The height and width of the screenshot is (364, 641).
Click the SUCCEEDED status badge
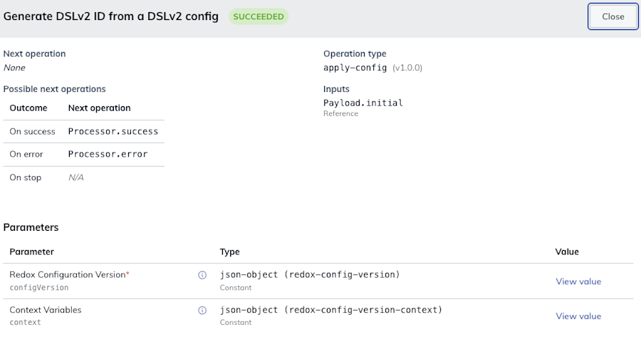click(x=259, y=16)
